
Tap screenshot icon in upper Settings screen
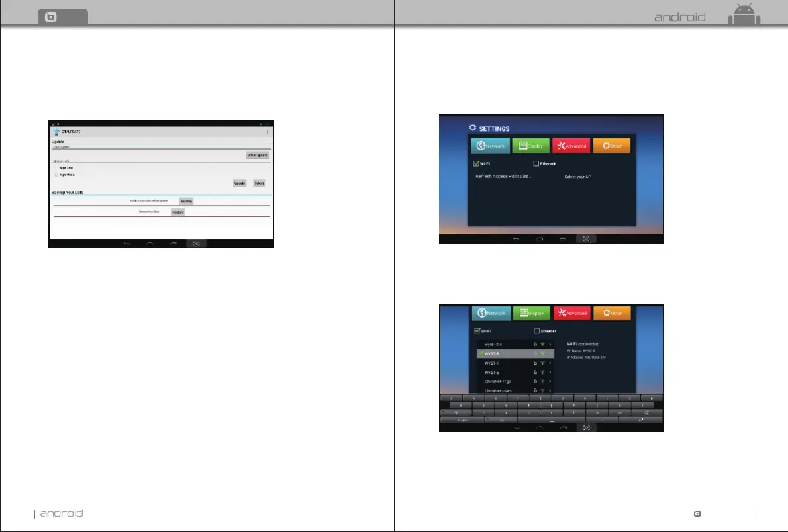(587, 239)
